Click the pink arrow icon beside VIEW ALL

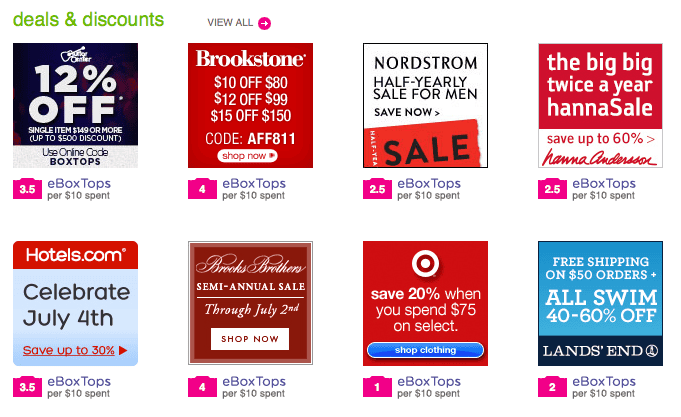[x=264, y=23]
